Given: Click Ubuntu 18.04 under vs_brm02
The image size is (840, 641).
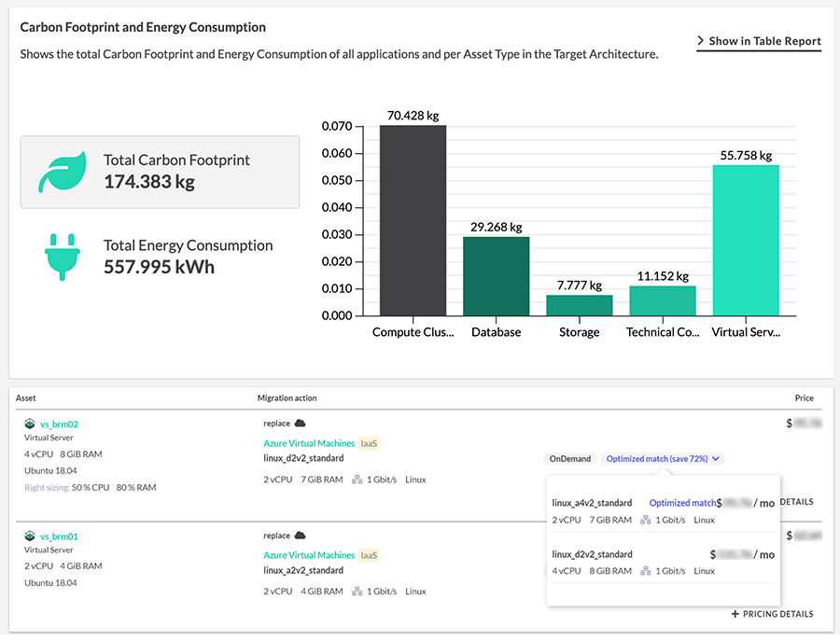Looking at the screenshot, I should [50, 470].
